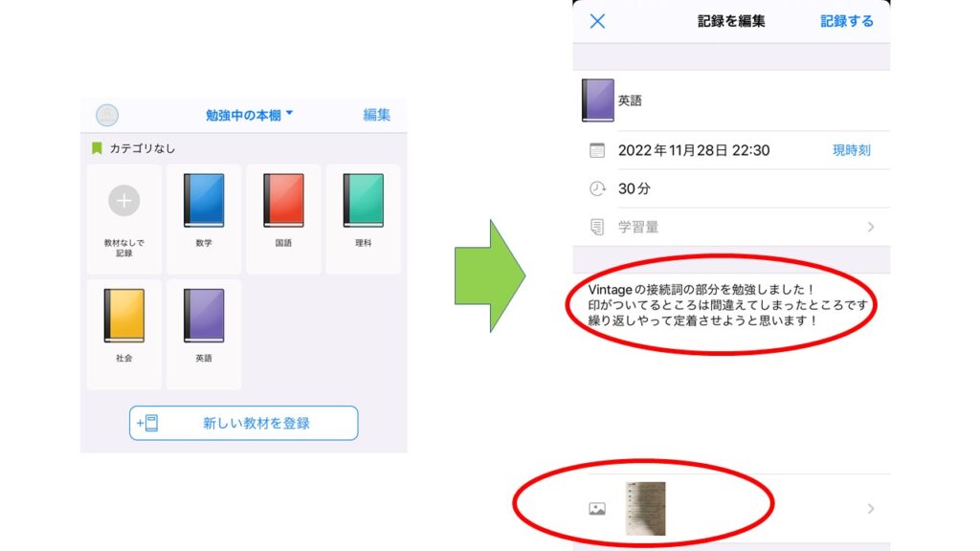Viewport: 980px width, 551px height.
Task: Close the 記録を編集 screen with X
Action: pos(597,21)
